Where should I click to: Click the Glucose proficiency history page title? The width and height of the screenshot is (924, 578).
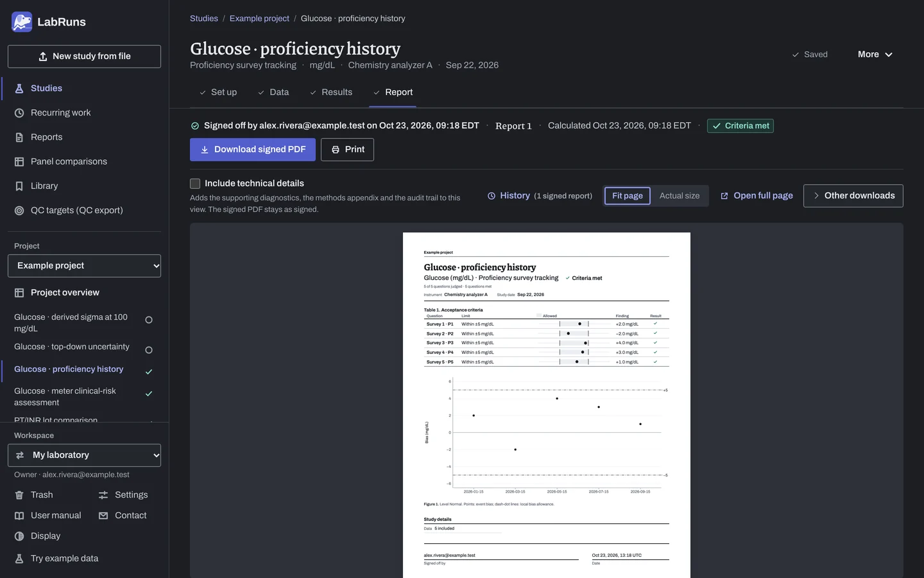[295, 49]
